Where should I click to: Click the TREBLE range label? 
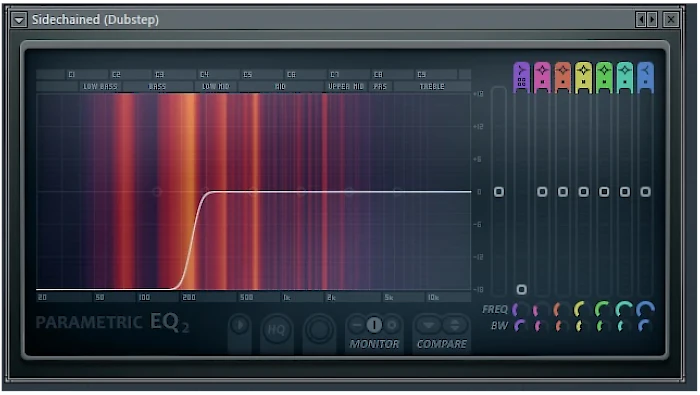click(x=432, y=87)
